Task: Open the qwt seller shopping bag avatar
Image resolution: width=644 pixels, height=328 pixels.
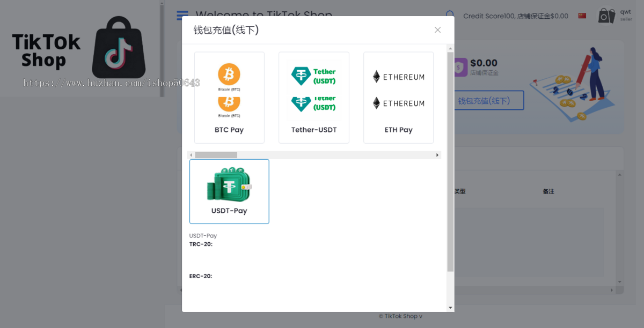Action: click(607, 16)
